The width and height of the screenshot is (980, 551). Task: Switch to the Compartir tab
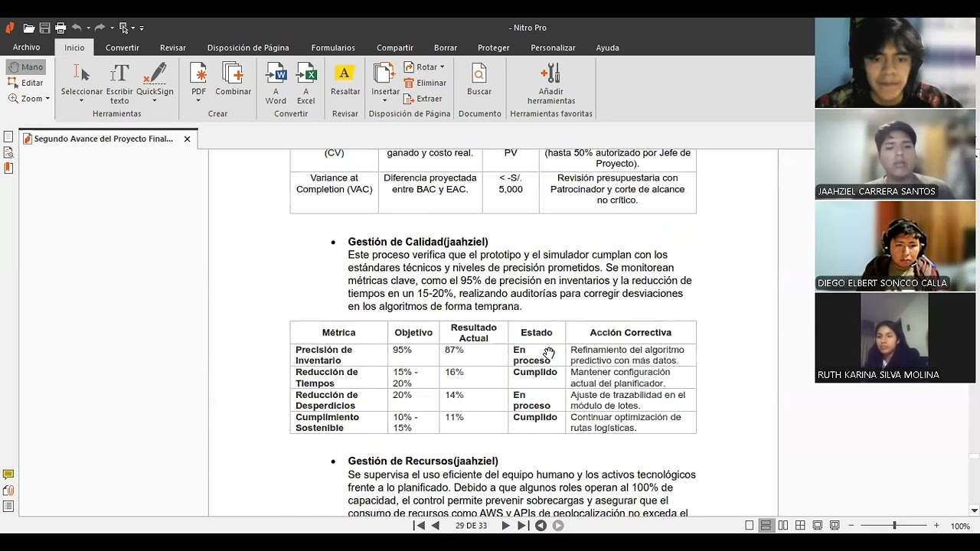pos(395,47)
